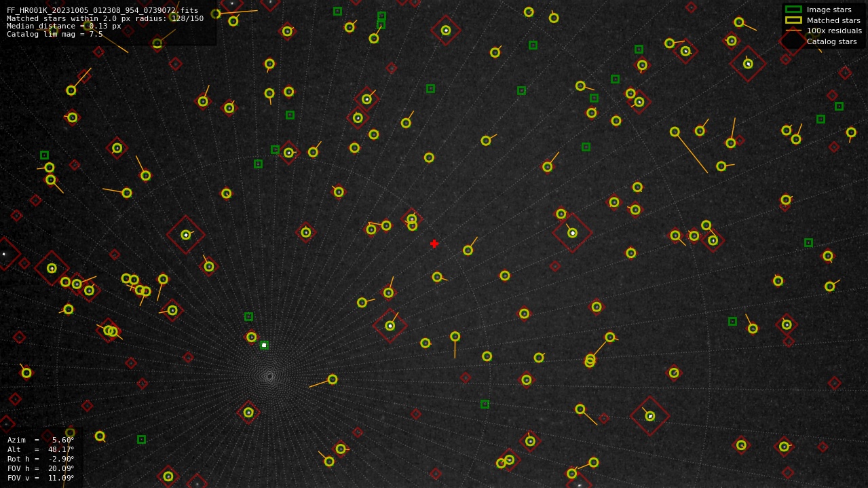Click the yellow Matched stars legend swatch
868x488 pixels.
click(x=793, y=20)
